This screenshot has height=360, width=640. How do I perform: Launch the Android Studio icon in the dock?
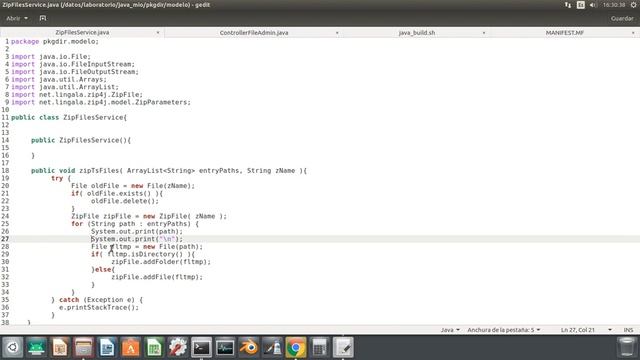click(x=36, y=348)
